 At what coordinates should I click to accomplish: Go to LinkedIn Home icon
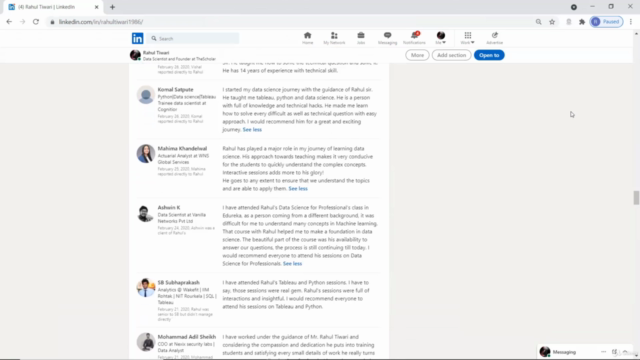(307, 38)
